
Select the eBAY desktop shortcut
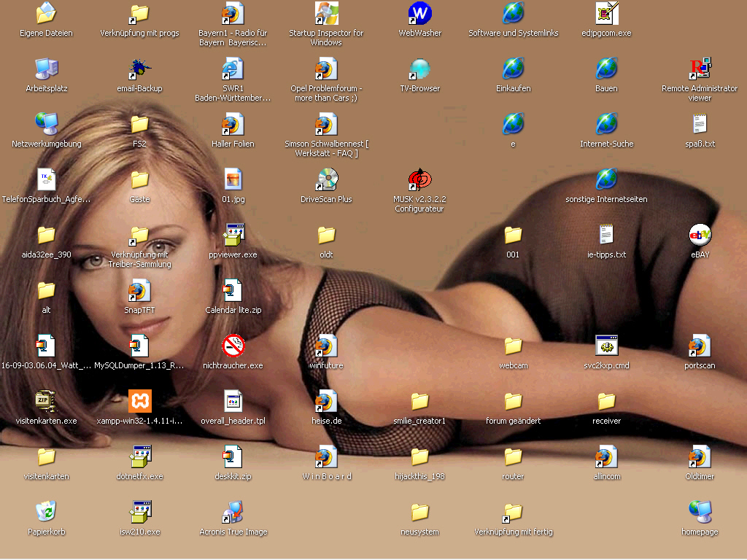coord(700,236)
